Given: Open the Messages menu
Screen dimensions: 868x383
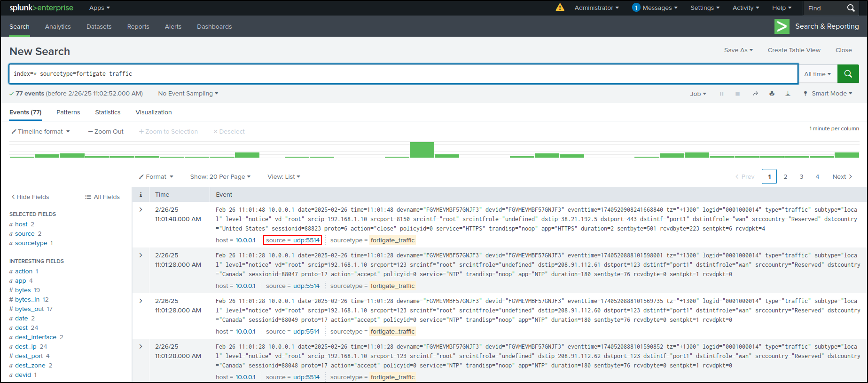Looking at the screenshot, I should pos(655,8).
